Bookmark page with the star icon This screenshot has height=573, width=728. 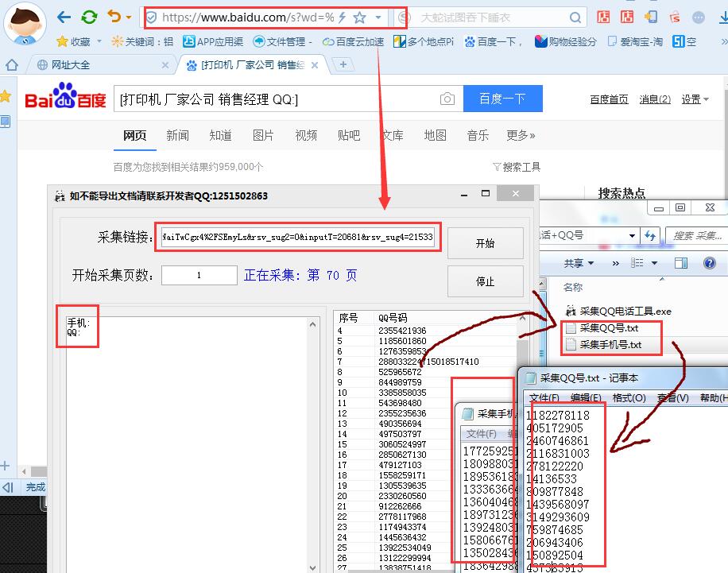pyautogui.click(x=359, y=17)
